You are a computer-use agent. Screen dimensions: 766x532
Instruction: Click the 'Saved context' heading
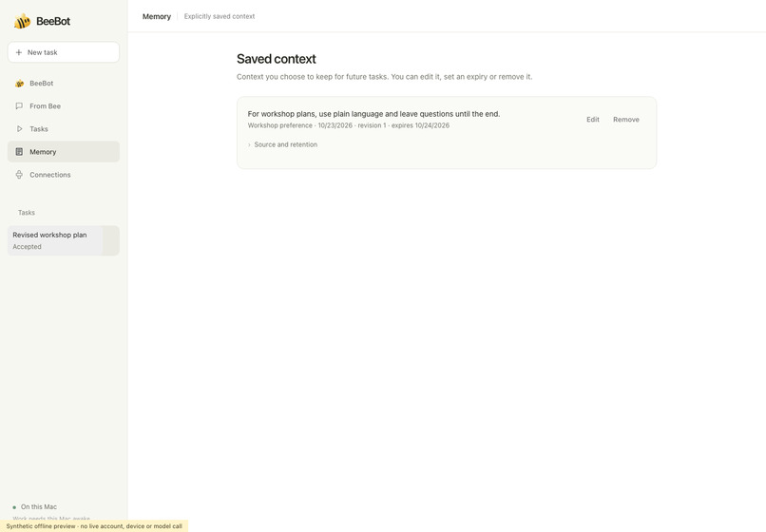pos(276,59)
